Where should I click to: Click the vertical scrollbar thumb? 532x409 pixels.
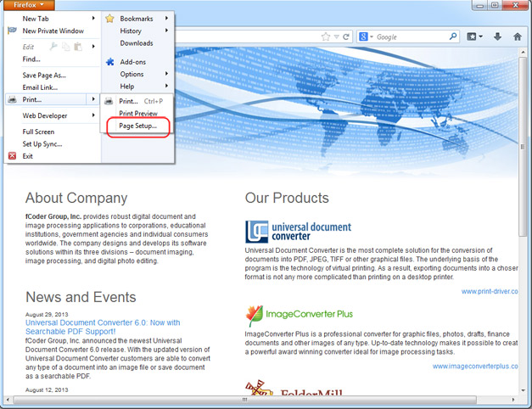coord(523,147)
